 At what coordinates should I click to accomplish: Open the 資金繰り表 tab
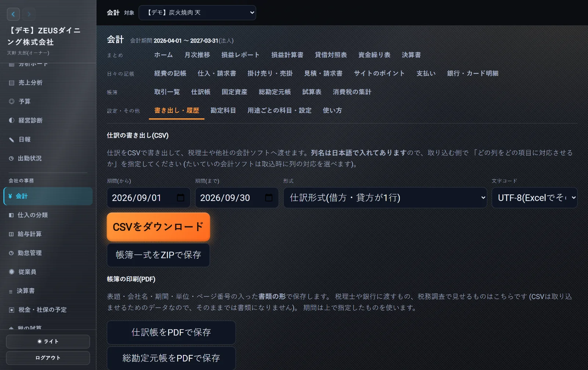[x=374, y=55]
